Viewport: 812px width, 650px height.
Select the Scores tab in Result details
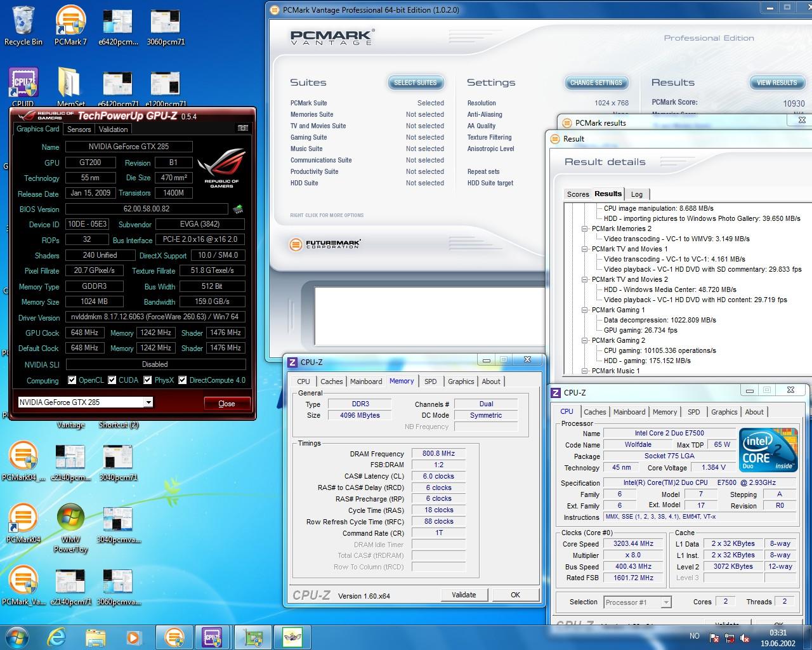click(x=578, y=194)
